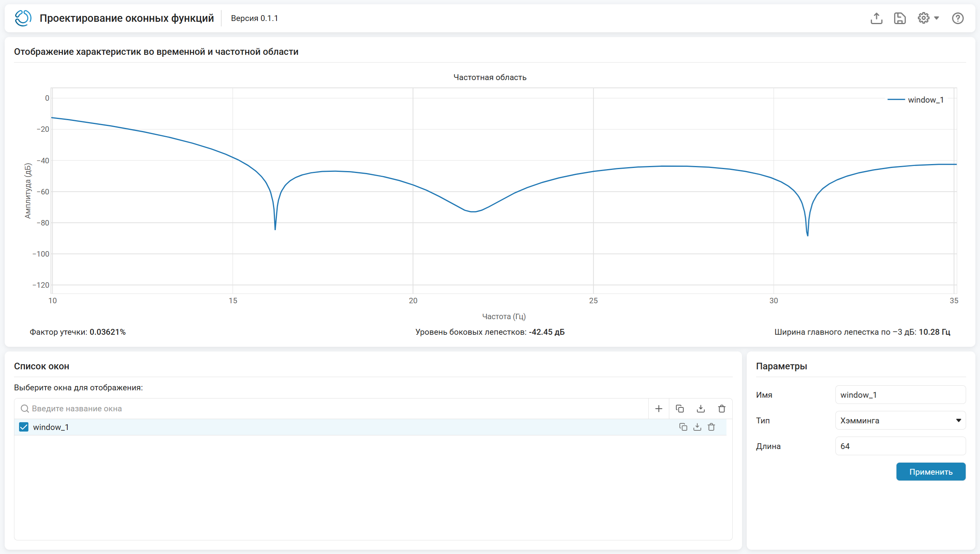The width and height of the screenshot is (980, 554).
Task: Click the Применить button
Action: point(931,472)
